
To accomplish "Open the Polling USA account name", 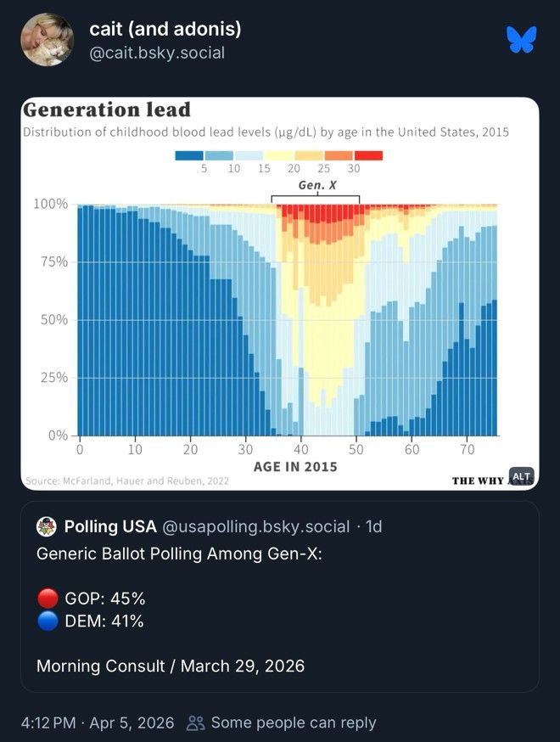I will (x=110, y=526).
